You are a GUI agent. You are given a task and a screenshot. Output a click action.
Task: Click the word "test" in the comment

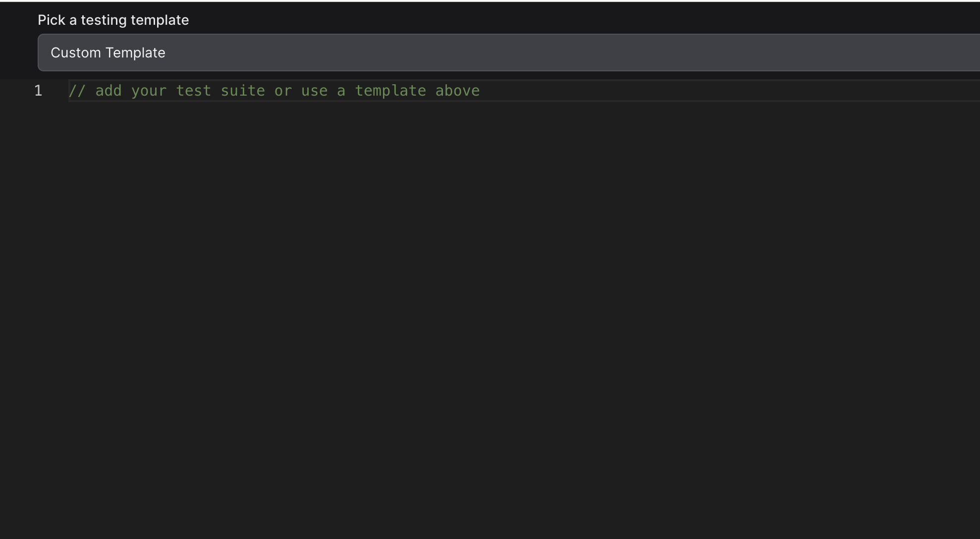194,91
